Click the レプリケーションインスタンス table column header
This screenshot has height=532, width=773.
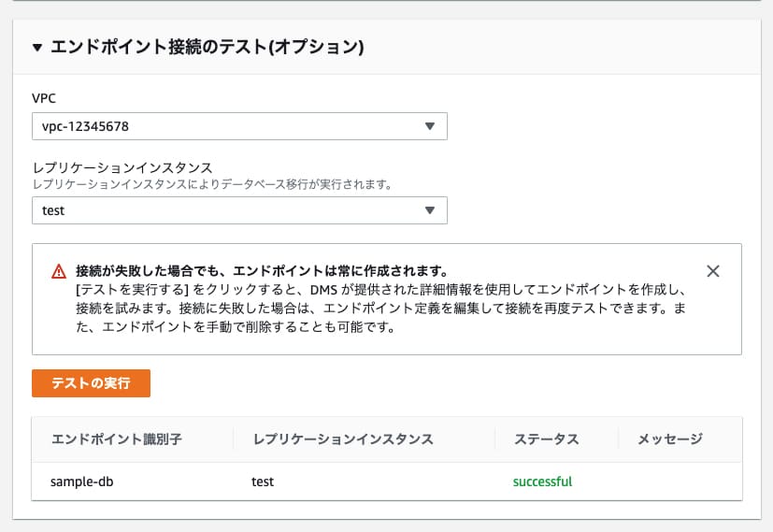click(x=342, y=439)
